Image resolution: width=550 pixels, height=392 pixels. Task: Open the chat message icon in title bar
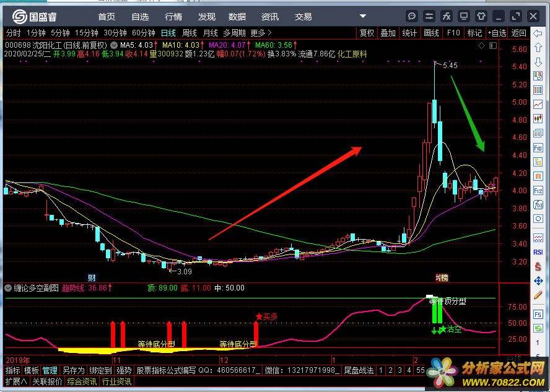[x=412, y=16]
